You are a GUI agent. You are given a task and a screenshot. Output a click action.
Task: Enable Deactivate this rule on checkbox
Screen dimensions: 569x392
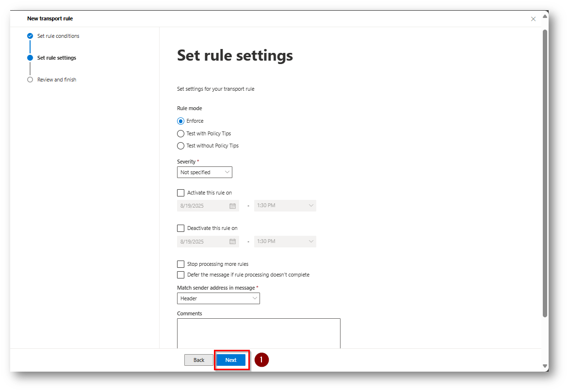coord(181,228)
